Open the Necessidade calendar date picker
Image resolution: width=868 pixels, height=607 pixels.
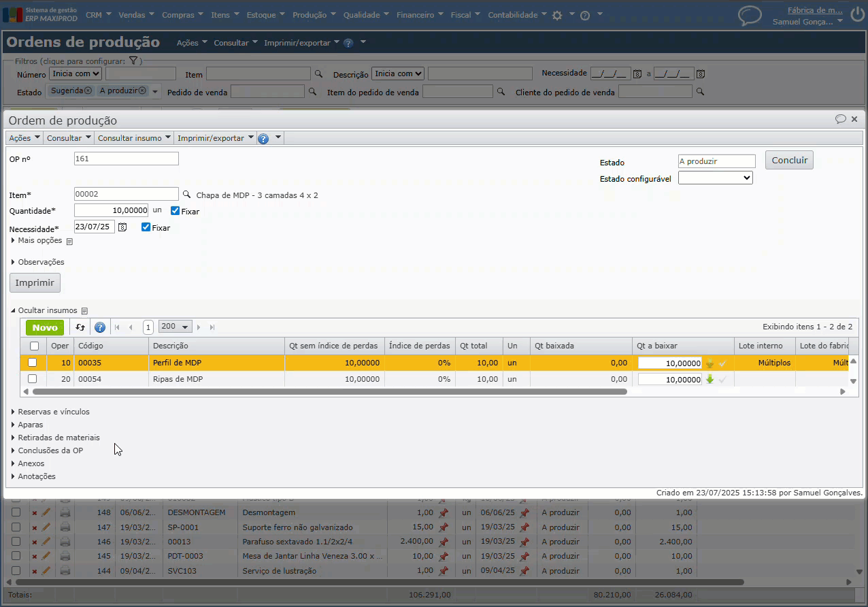tap(122, 227)
